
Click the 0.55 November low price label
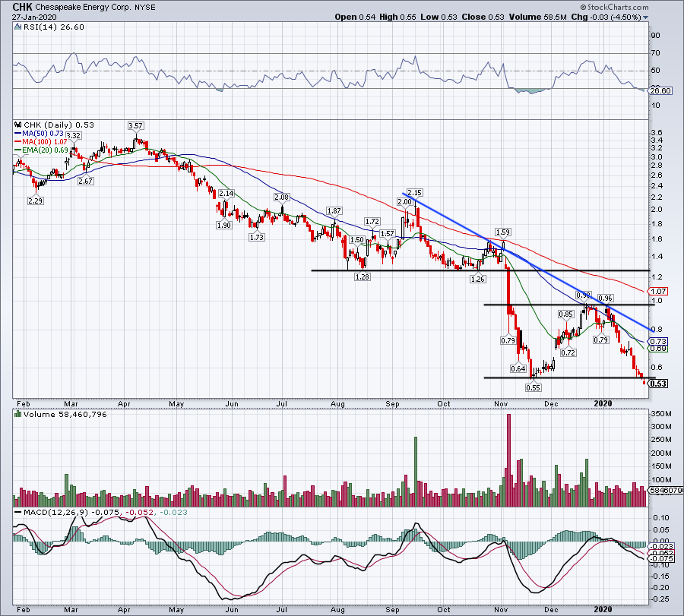pos(533,387)
